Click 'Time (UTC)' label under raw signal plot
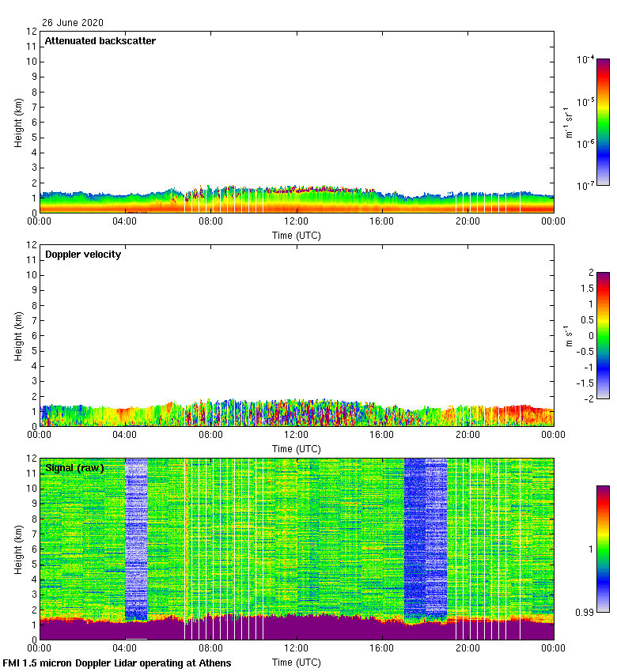 tap(297, 662)
